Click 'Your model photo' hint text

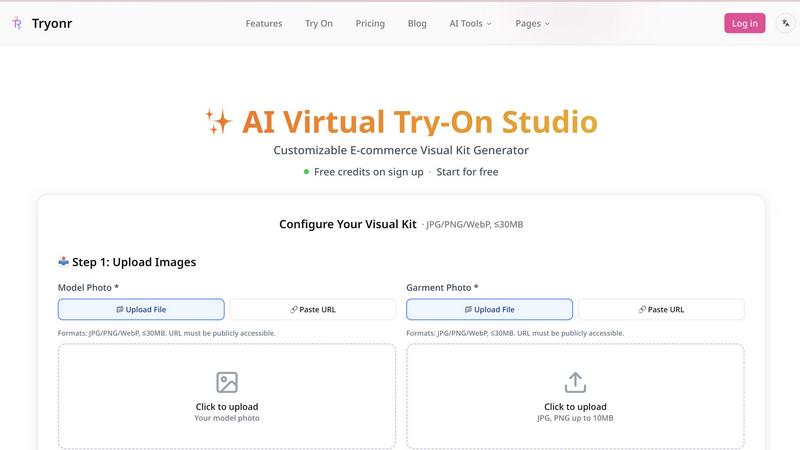pos(227,418)
